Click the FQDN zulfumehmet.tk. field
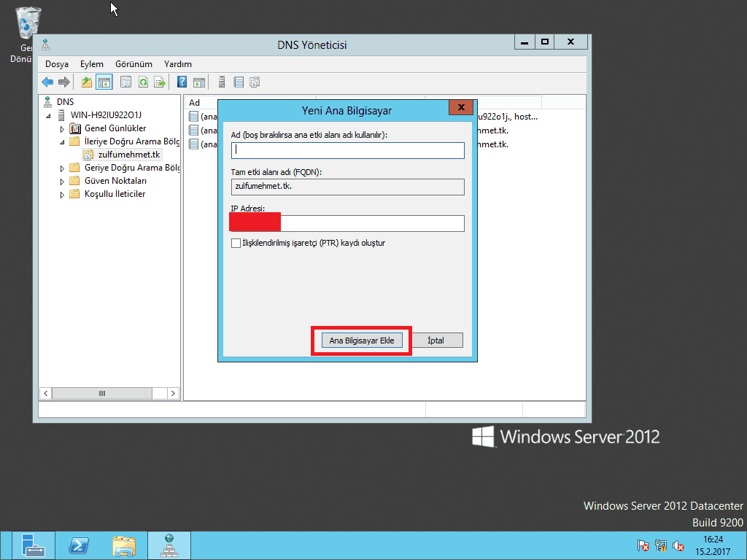The height and width of the screenshot is (560, 747). point(348,187)
